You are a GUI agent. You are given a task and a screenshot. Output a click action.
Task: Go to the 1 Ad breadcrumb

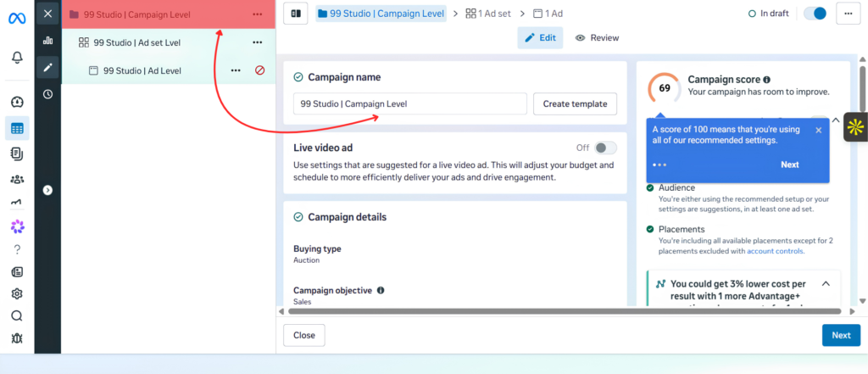[548, 14]
